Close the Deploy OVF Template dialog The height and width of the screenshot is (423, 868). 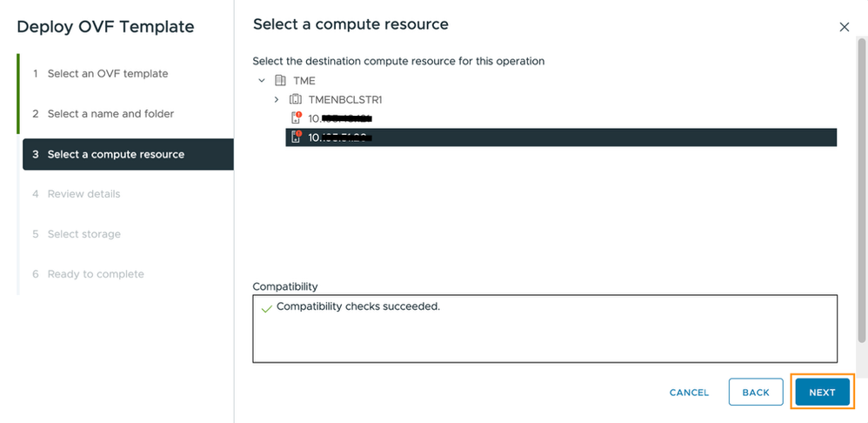click(x=844, y=27)
